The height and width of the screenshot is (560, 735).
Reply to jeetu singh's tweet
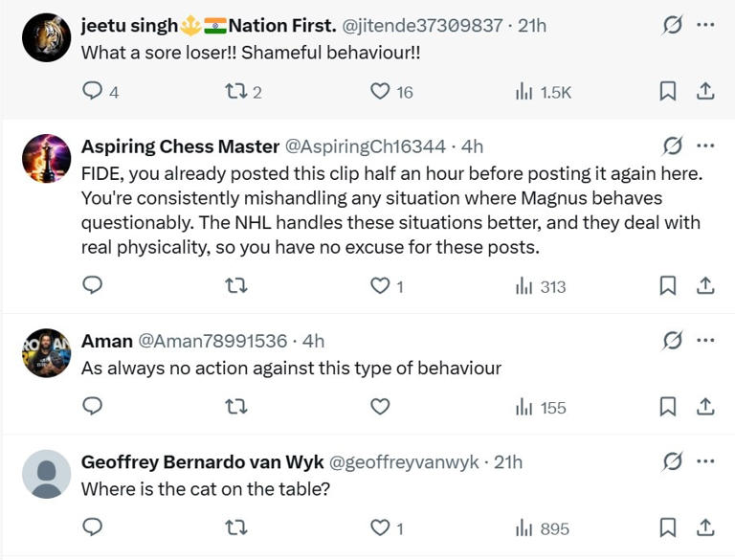pyautogui.click(x=93, y=92)
